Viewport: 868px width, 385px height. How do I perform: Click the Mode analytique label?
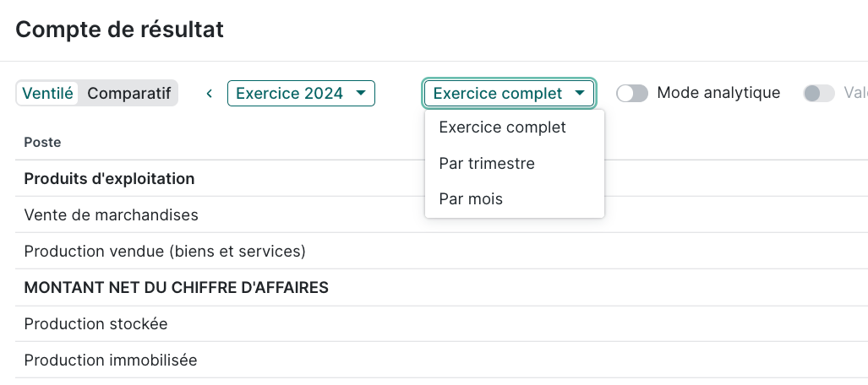[718, 93]
